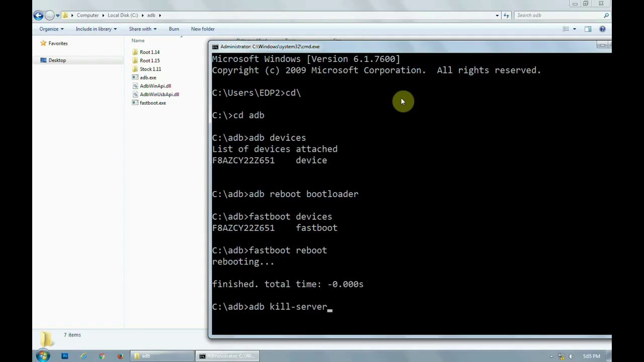The height and width of the screenshot is (362, 644).
Task: Select Local Disk (C:) in the breadcrumb
Action: coord(122,15)
